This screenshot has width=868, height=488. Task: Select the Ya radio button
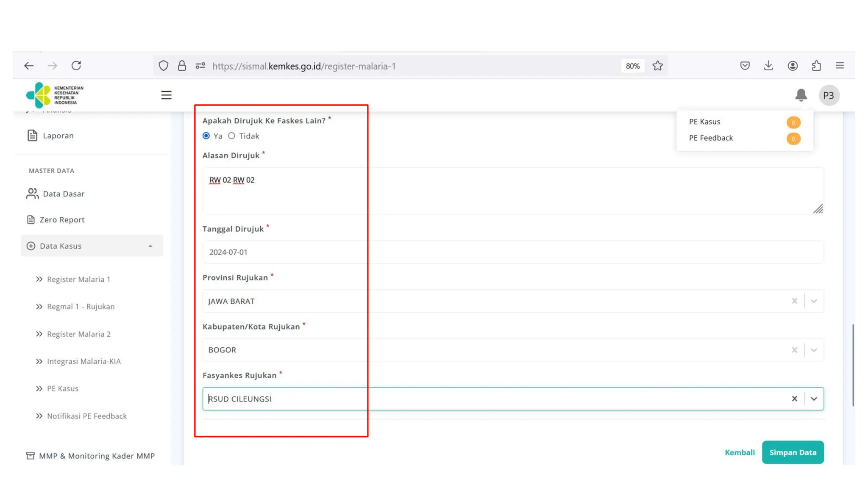point(206,136)
